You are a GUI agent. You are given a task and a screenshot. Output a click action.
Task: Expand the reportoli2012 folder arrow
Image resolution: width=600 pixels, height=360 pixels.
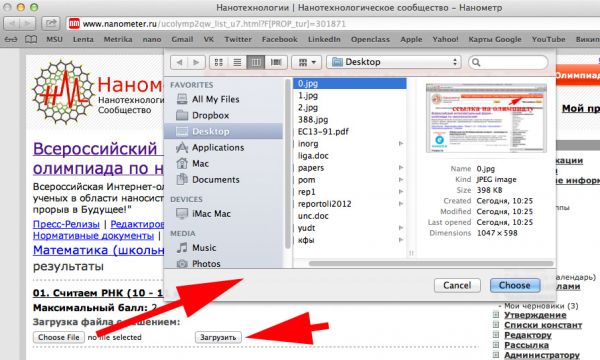pyautogui.click(x=401, y=204)
